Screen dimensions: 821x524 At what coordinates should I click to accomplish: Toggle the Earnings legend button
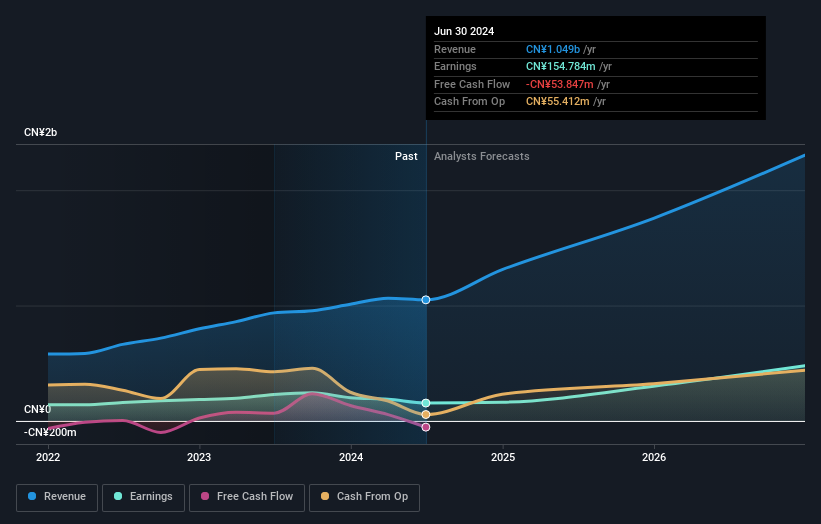(x=143, y=497)
